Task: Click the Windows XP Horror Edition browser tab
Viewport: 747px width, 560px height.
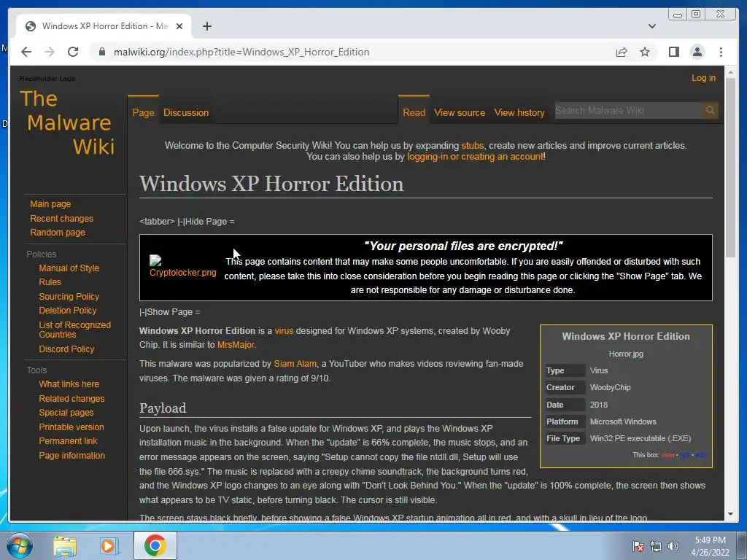Action: pos(104,26)
